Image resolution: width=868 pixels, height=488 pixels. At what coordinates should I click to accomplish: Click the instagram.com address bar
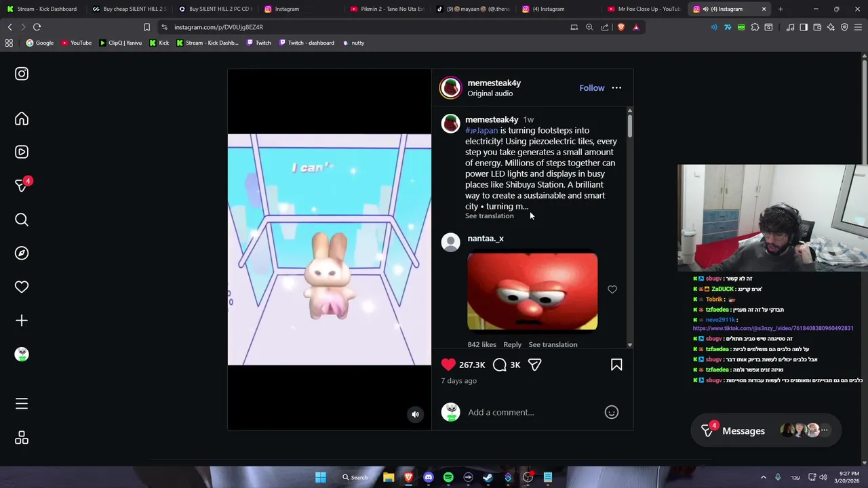[x=366, y=27]
